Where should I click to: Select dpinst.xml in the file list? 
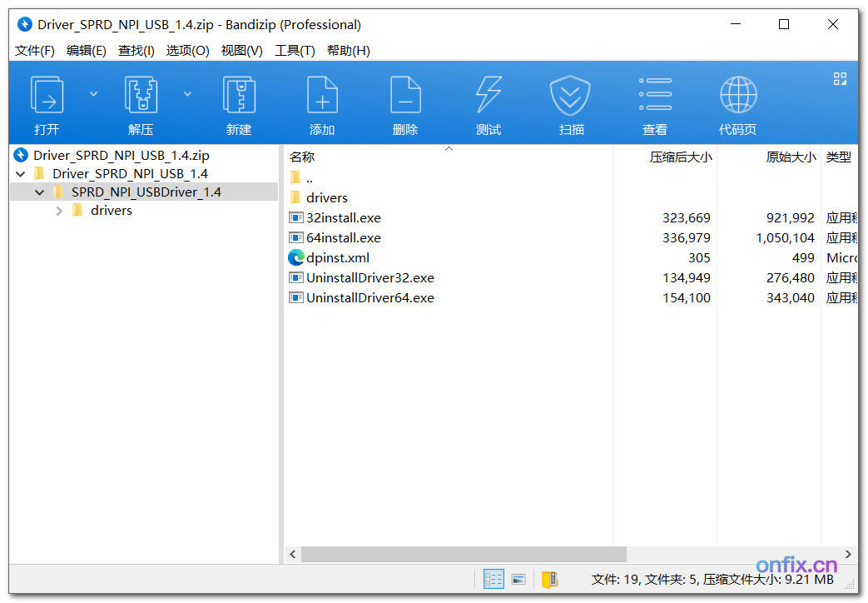[336, 257]
